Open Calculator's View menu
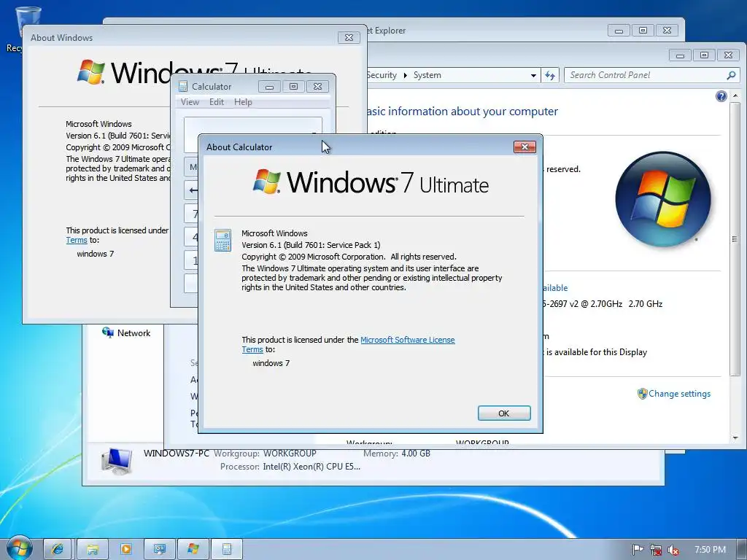The height and width of the screenshot is (560, 747). [190, 102]
